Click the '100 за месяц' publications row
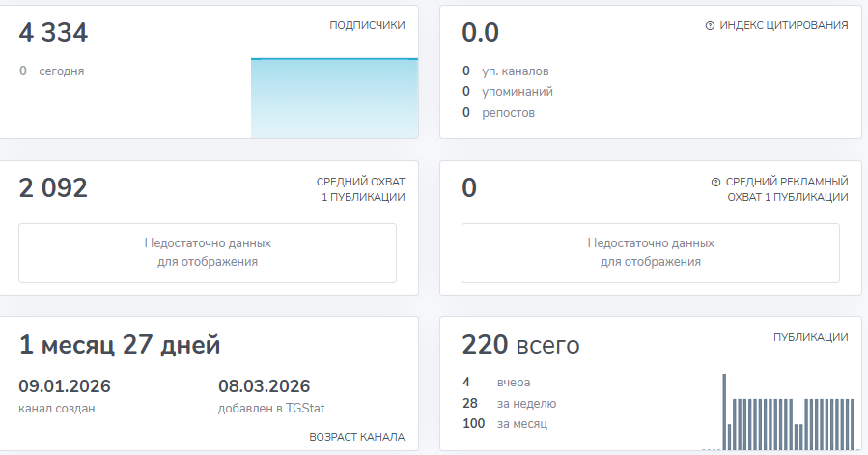The height and width of the screenshot is (455, 868). [505, 424]
